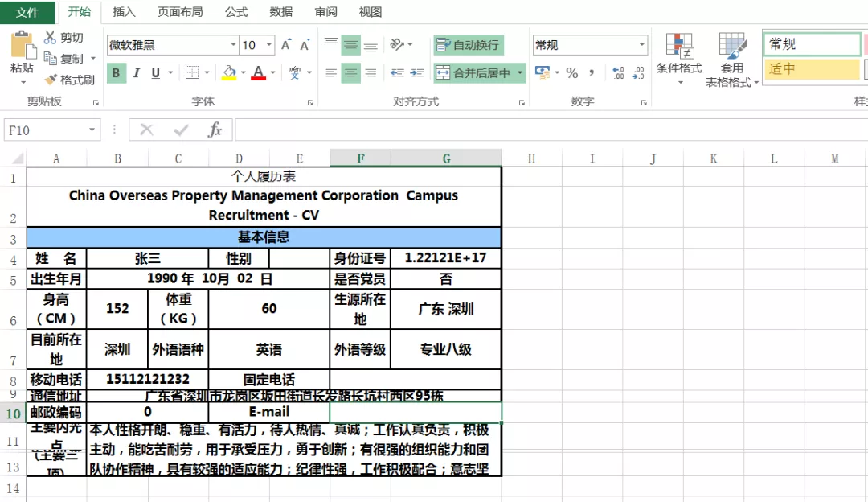Select column H header
The height and width of the screenshot is (502, 868).
click(531, 158)
